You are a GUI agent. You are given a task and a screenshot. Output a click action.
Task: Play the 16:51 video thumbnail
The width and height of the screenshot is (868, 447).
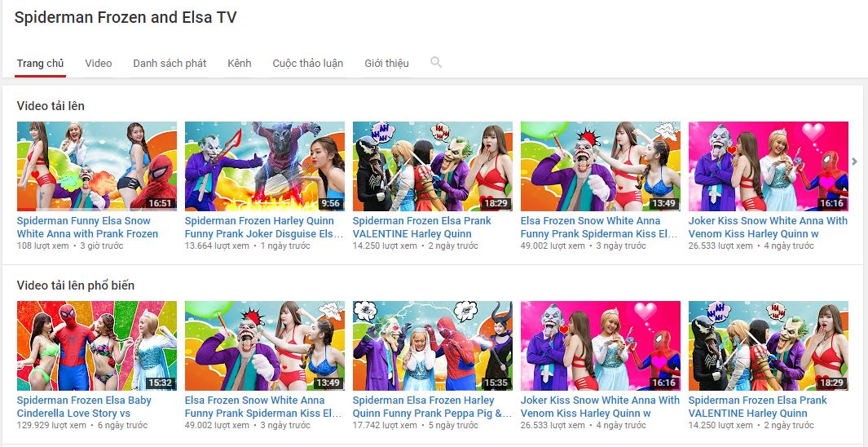pos(97,166)
